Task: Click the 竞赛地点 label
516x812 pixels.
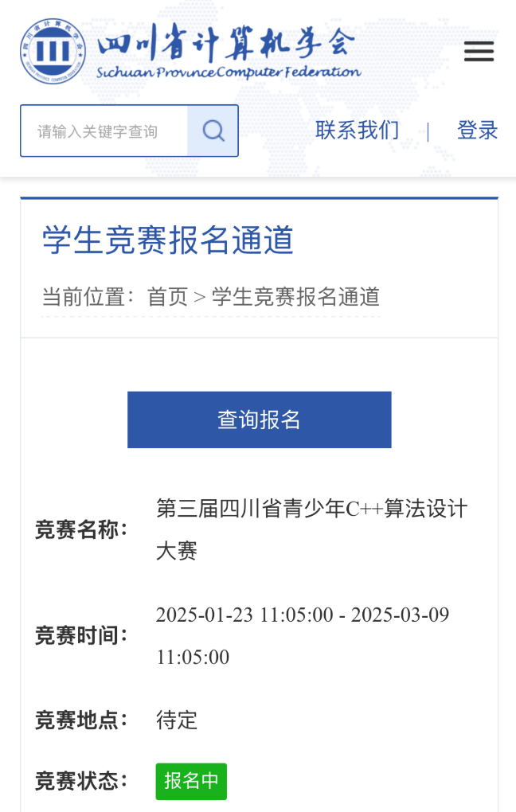Action: (81, 720)
